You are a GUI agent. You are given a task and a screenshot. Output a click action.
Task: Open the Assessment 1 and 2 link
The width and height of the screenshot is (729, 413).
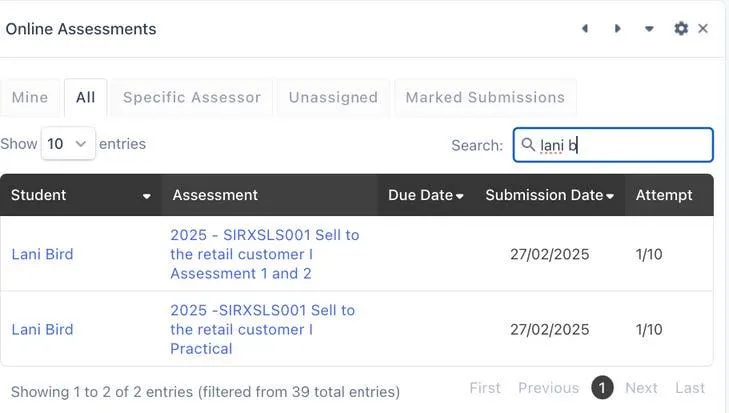point(264,254)
